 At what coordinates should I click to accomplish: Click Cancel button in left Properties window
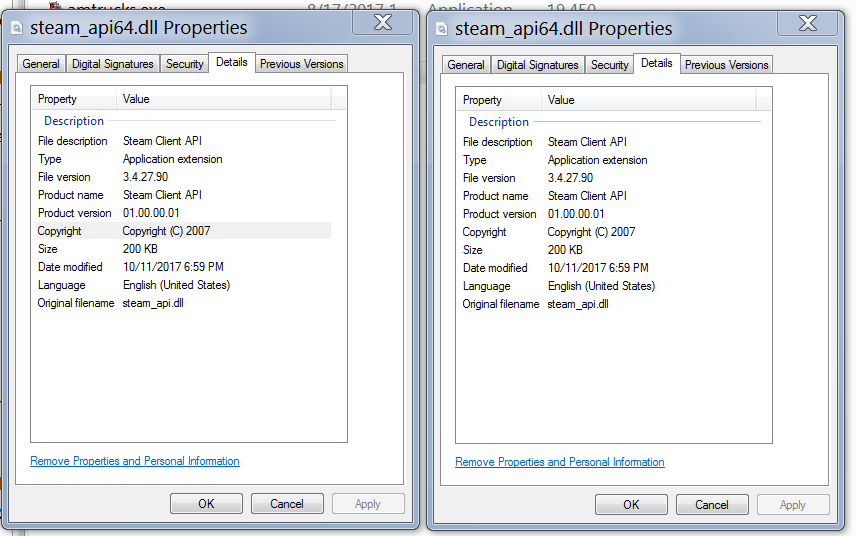point(287,504)
